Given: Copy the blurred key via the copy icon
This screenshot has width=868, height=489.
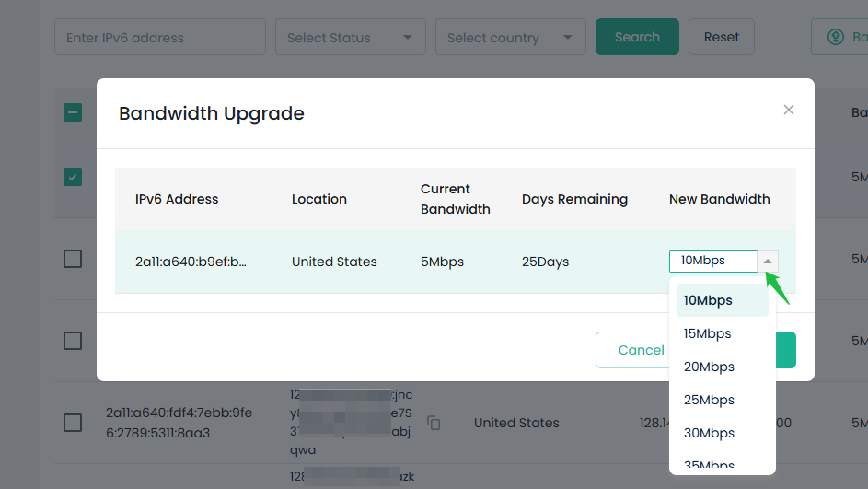Looking at the screenshot, I should tap(434, 423).
